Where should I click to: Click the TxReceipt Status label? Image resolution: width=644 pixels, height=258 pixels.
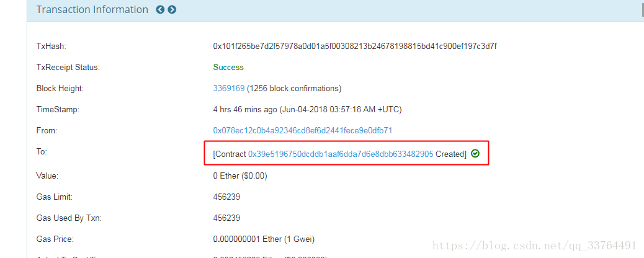pyautogui.click(x=68, y=68)
